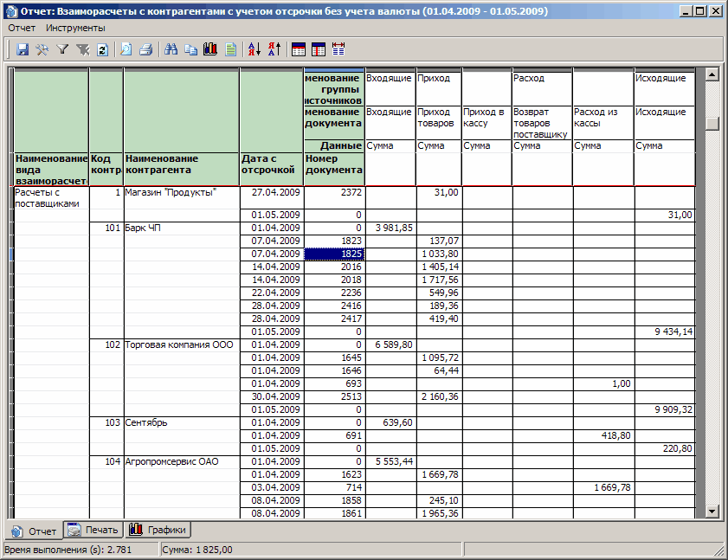Sort descending with the Я-A up arrow icon
Image resolution: width=728 pixels, height=560 pixels.
click(274, 49)
